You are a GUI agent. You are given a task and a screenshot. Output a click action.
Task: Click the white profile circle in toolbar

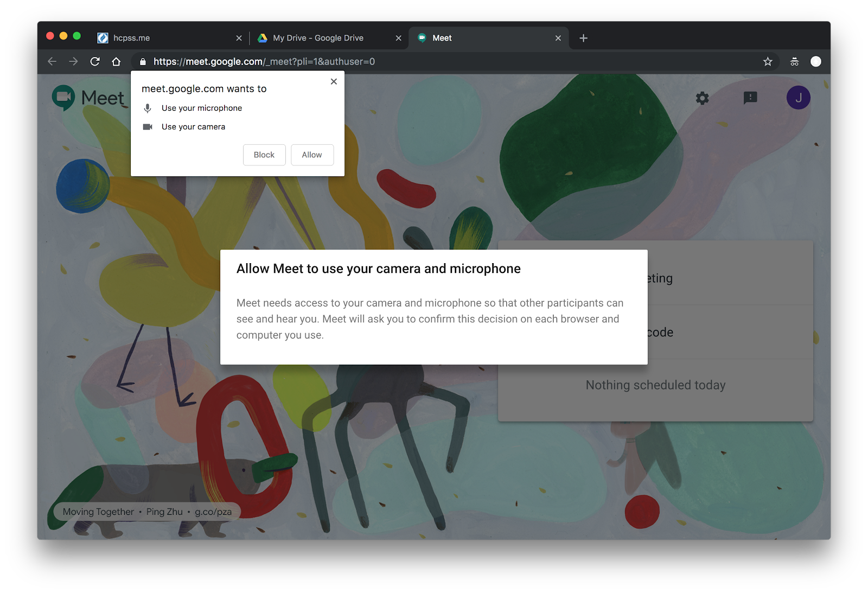pyautogui.click(x=816, y=61)
